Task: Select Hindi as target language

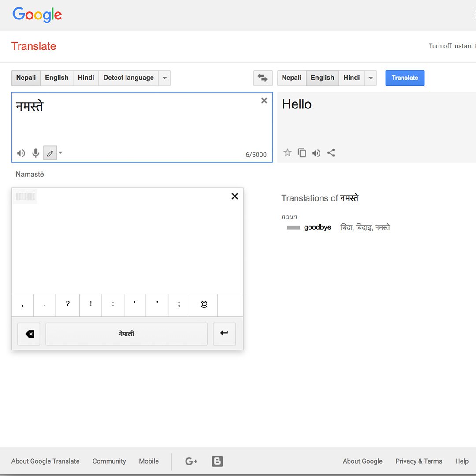Action: [352, 78]
